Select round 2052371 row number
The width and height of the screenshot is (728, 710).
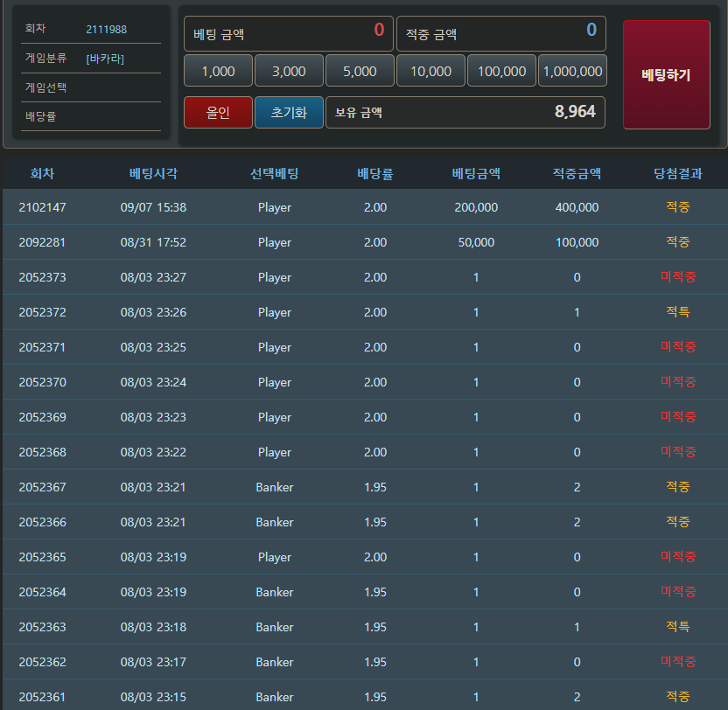point(42,347)
